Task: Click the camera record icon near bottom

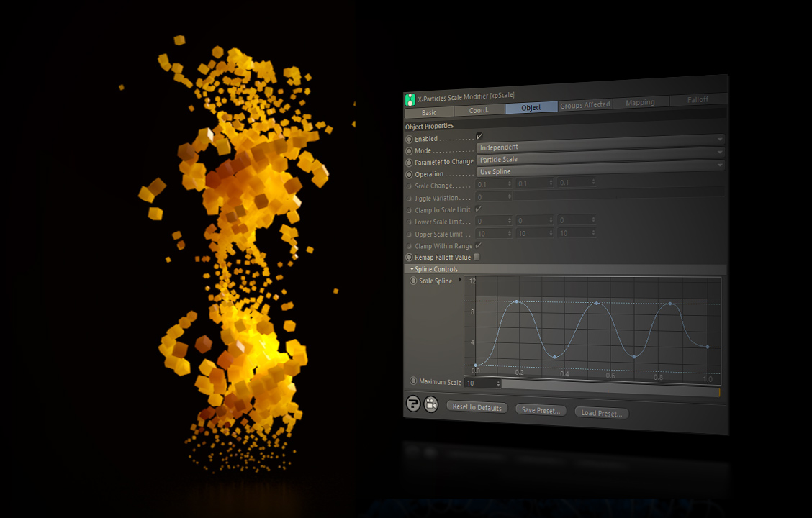Action: point(431,404)
